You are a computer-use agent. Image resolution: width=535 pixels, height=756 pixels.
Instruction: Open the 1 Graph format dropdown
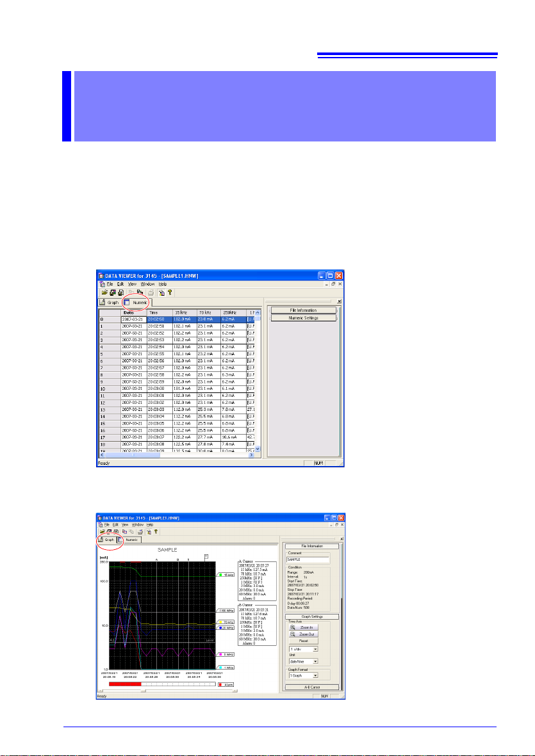coord(304,675)
